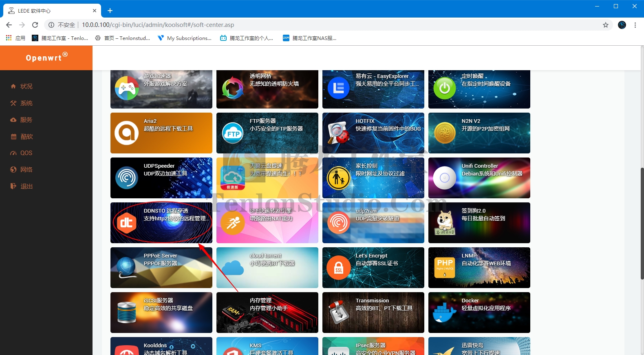Click the EasyExplorer blue E icon
Viewport: 644px width, 355px height.
[339, 88]
